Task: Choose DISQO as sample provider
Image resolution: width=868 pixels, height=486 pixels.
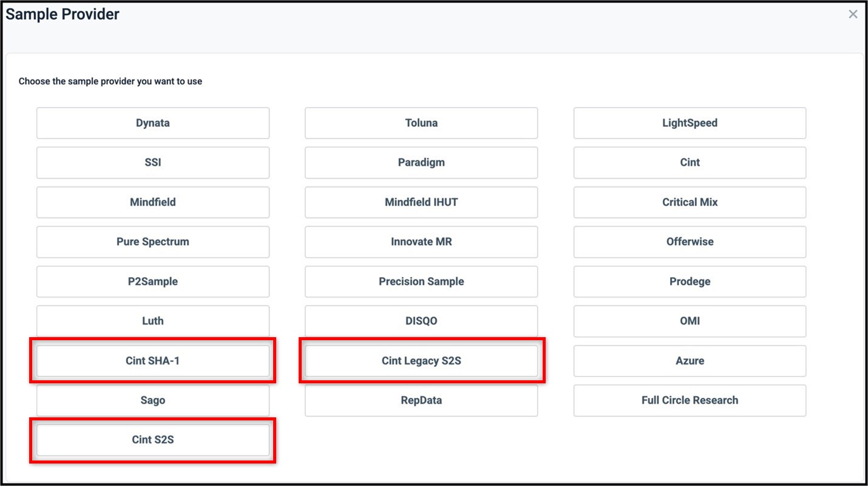Action: click(x=421, y=321)
